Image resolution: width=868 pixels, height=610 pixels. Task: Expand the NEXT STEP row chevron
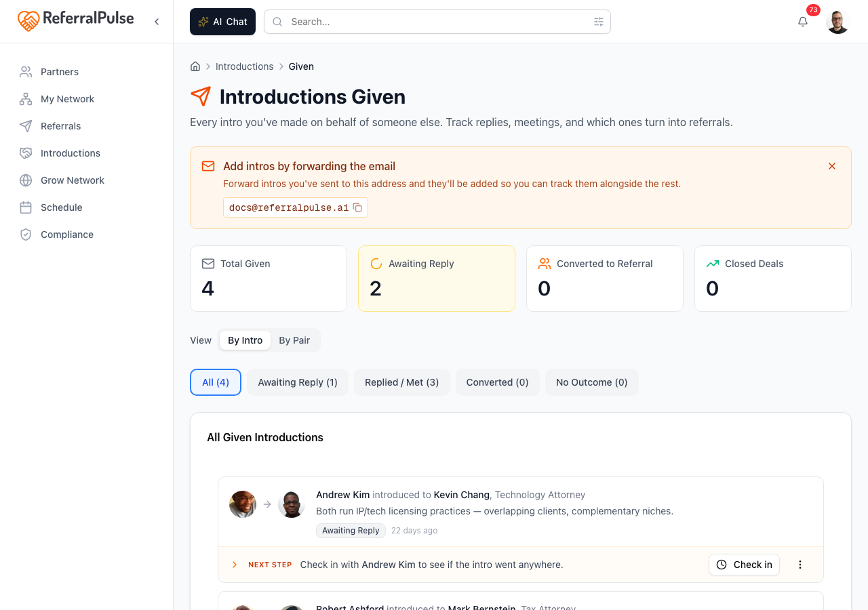tap(235, 565)
